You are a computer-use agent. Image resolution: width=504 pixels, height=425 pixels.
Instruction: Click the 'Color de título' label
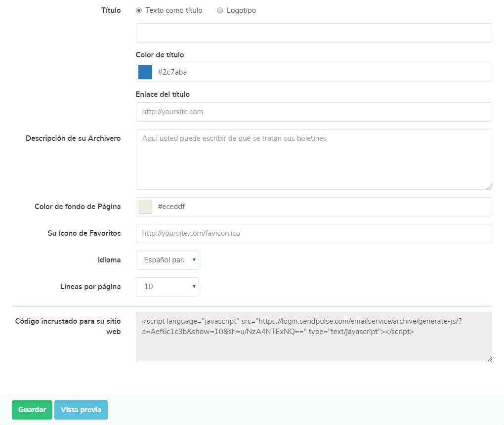tap(160, 55)
